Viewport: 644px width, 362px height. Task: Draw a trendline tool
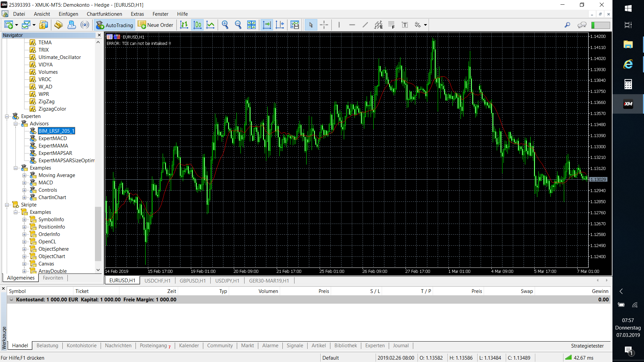pyautogui.click(x=365, y=25)
